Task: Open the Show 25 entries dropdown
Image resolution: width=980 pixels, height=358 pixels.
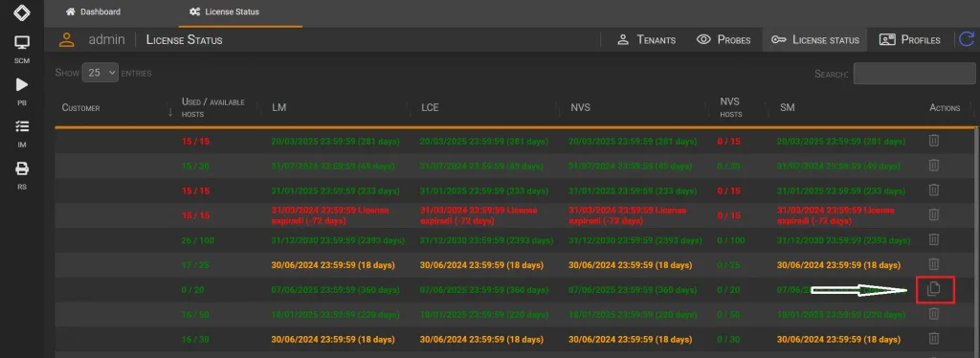Action: click(x=100, y=73)
